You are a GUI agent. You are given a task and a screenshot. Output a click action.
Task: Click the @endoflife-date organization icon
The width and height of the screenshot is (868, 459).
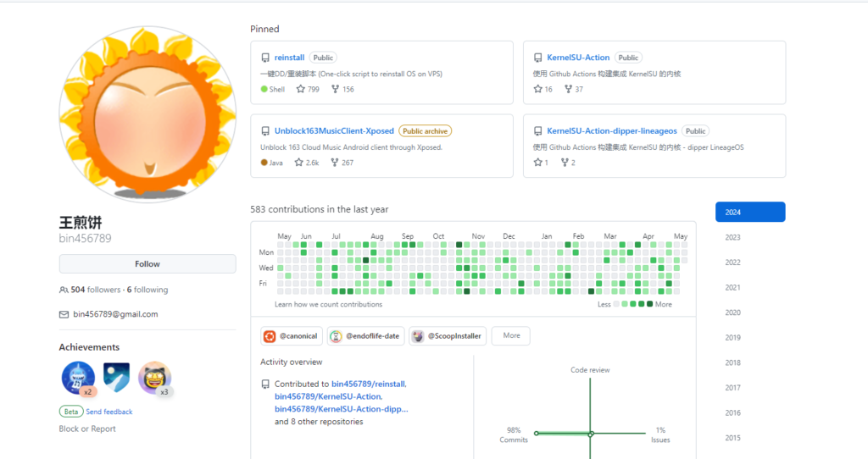(x=336, y=336)
